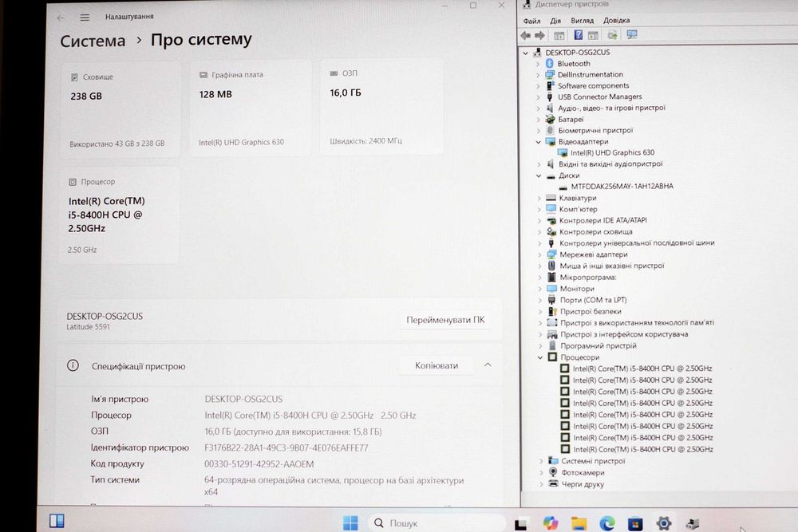Collapse the DESKTOP-OSG2CUS root node

point(526,53)
